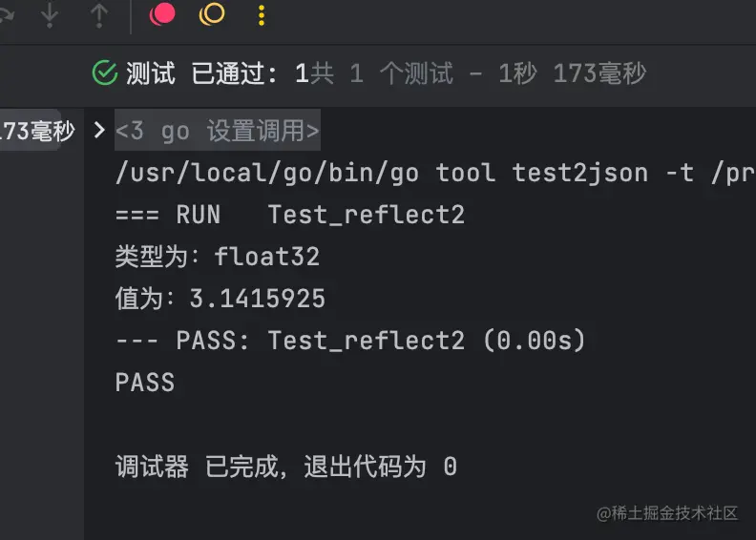Viewport: 756px width, 540px height.
Task: Click the '值为: 3.1415925' output line
Action: 220,299
